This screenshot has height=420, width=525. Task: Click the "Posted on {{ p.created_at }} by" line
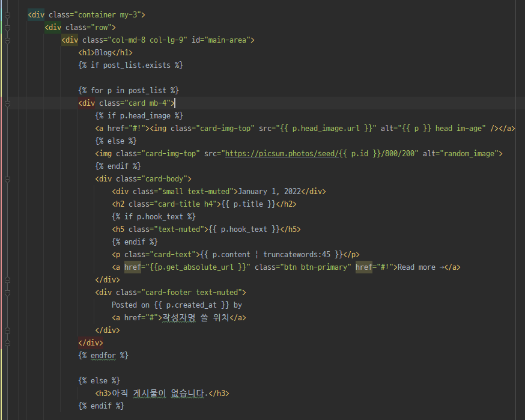pyautogui.click(x=177, y=305)
